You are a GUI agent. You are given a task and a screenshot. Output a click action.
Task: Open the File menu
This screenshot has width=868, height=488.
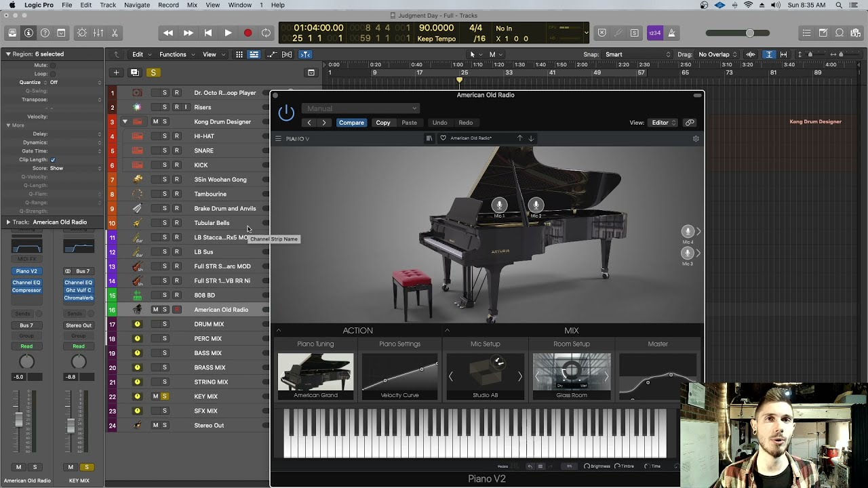66,5
